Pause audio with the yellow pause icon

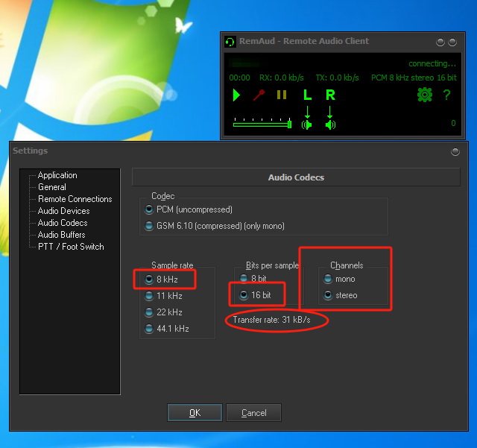pyautogui.click(x=282, y=95)
